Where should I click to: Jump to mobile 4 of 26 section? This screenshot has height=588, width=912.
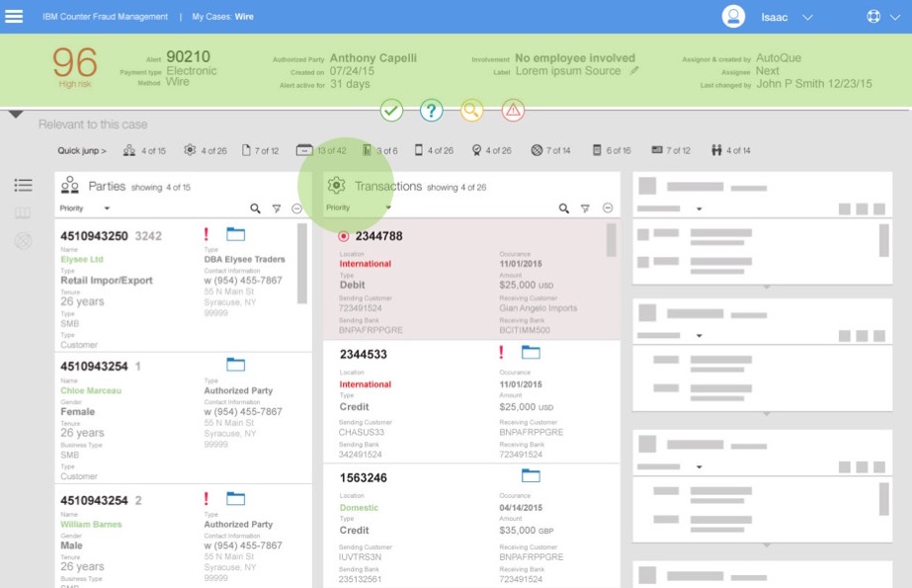click(434, 150)
